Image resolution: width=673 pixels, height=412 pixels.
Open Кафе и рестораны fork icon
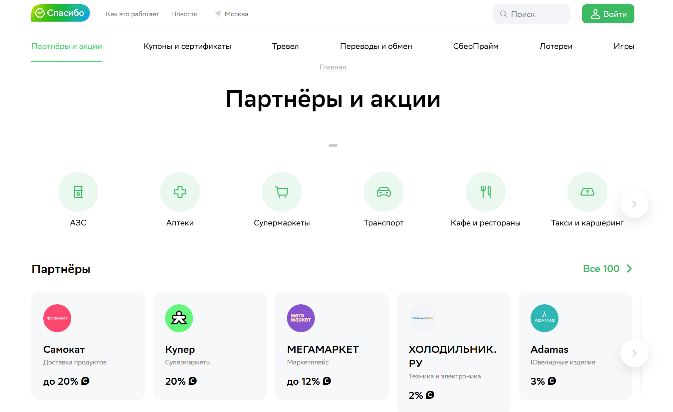tap(485, 192)
